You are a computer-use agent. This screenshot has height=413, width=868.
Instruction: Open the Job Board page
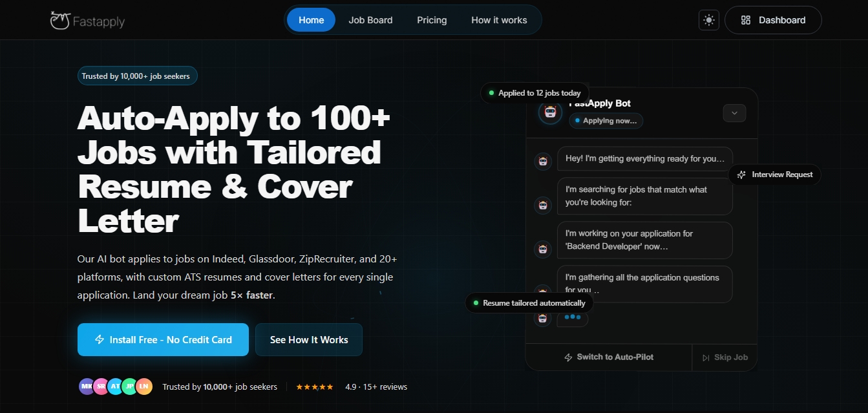[370, 20]
